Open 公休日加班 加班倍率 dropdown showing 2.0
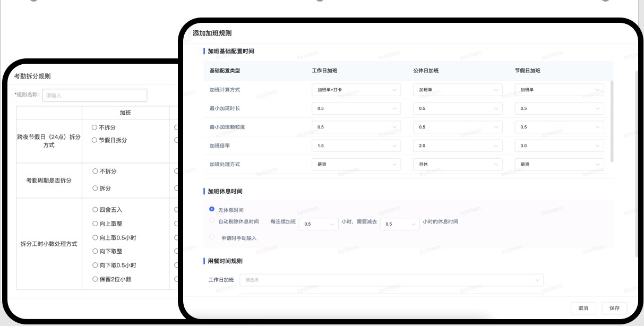The height and width of the screenshot is (326, 644). [x=457, y=145]
